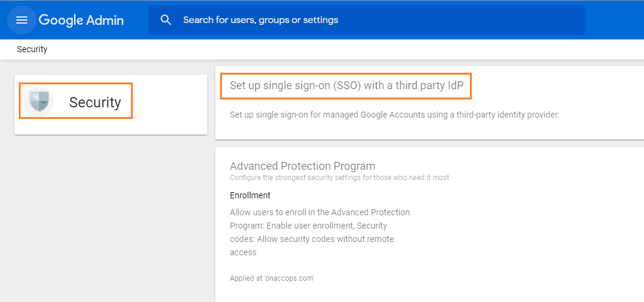The image size is (644, 302).
Task: Open Set up single sign-on (SSO) with a third party IdP
Action: point(346,86)
